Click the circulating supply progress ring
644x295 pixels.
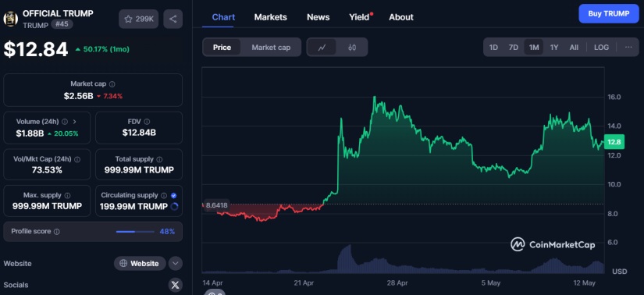[174, 206]
